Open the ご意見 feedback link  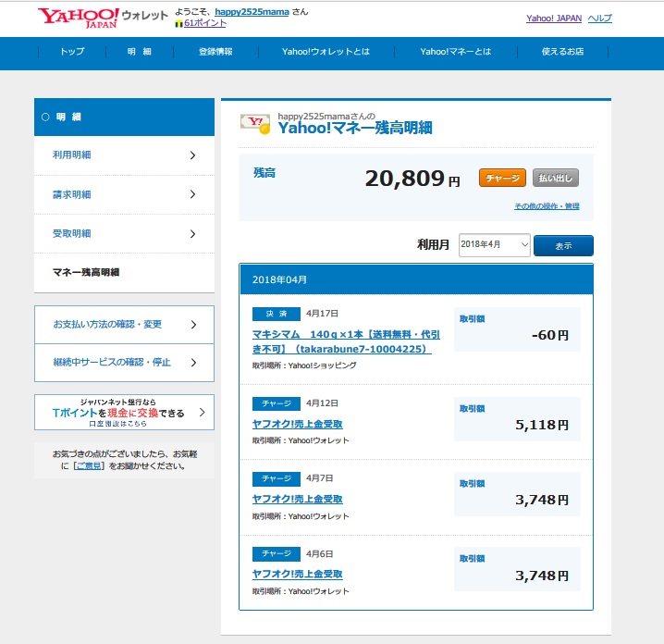coord(89,466)
